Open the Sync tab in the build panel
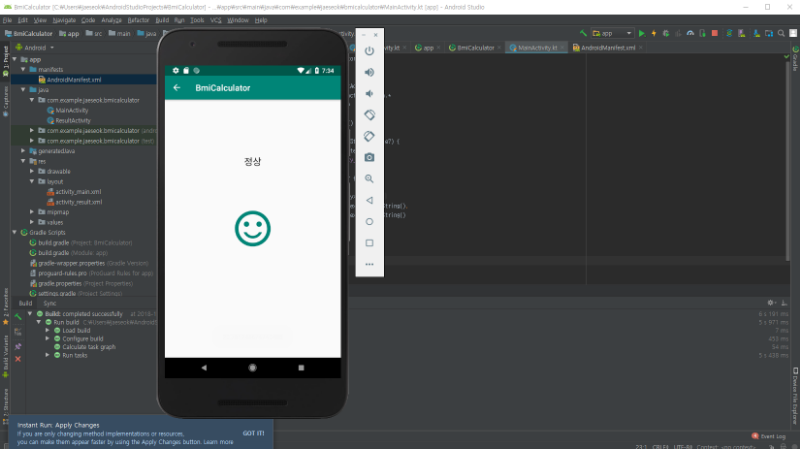Image resolution: width=800 pixels, height=449 pixels. click(x=50, y=303)
